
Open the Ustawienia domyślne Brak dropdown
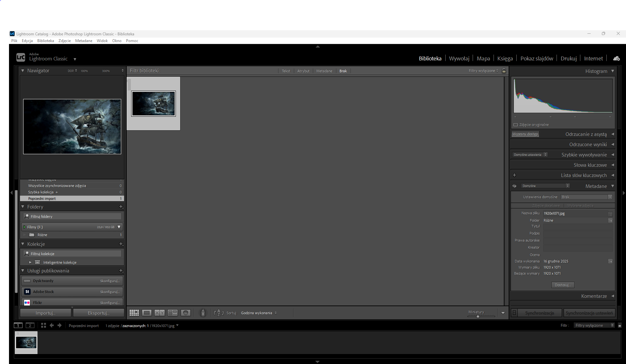click(586, 197)
